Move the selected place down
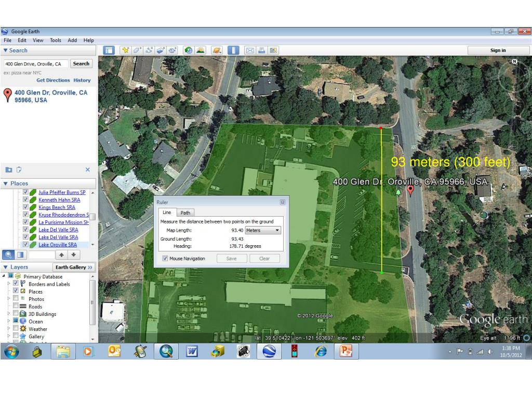 coord(74,255)
